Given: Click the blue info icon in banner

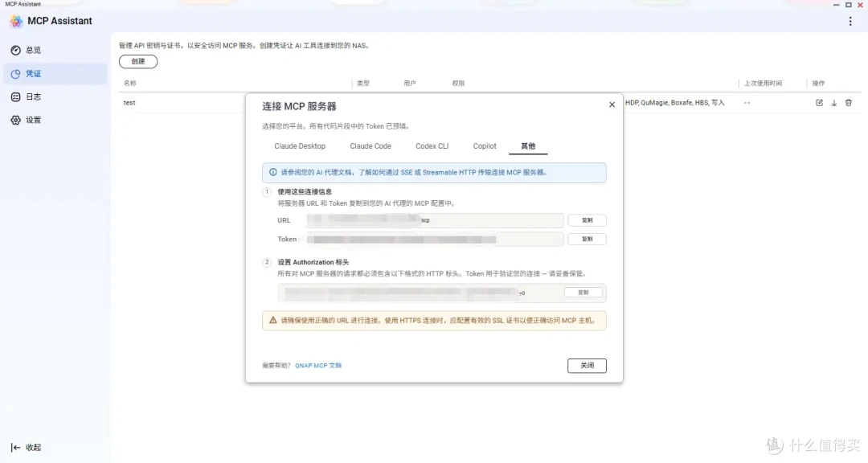Looking at the screenshot, I should [273, 172].
